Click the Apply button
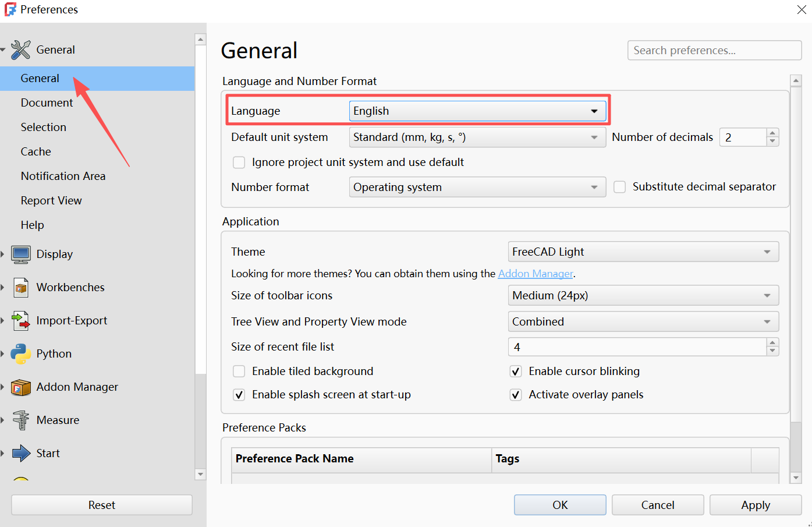Screen dimensions: 812x527 (756, 505)
